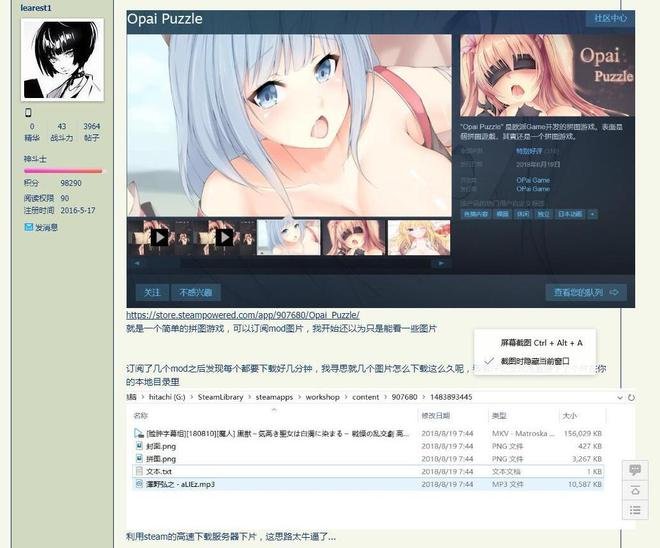This screenshot has height=548, width=660.
Task: Open the store.steampowered.com Opai Puzzle link
Action: point(242,315)
